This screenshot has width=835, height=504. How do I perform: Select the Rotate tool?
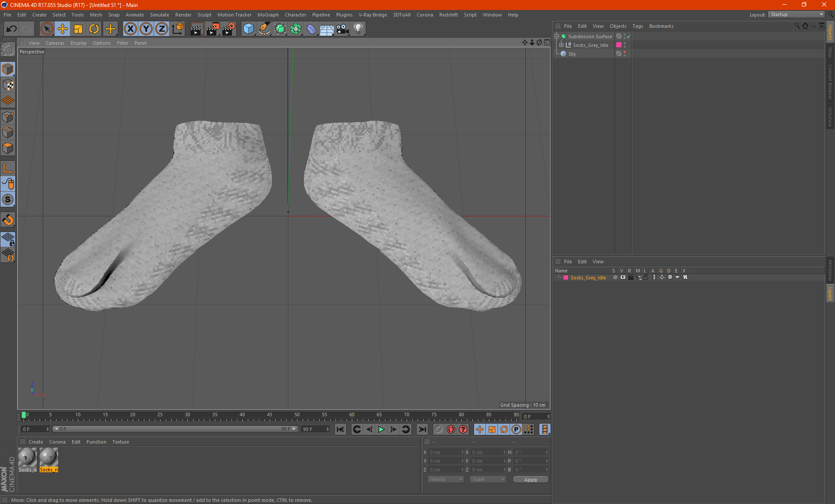94,29
